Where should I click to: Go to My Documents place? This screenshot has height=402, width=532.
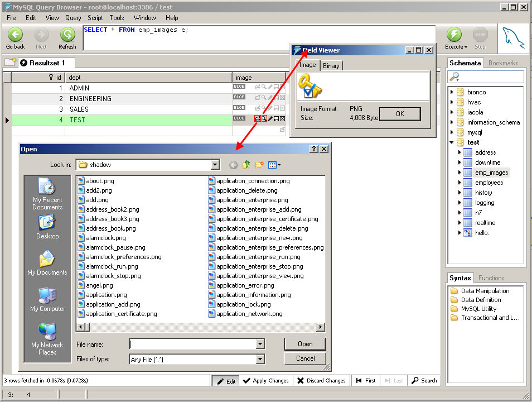[x=47, y=263]
